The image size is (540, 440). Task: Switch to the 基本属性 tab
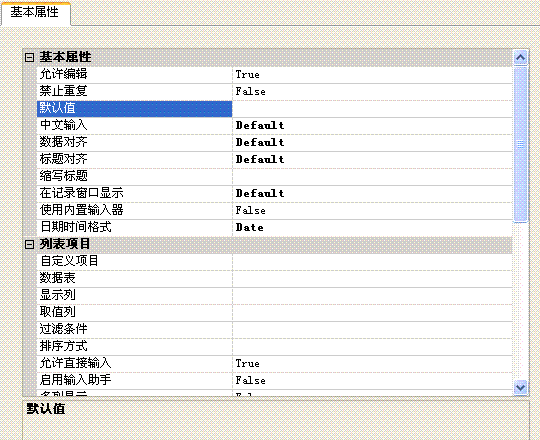[x=35, y=13]
